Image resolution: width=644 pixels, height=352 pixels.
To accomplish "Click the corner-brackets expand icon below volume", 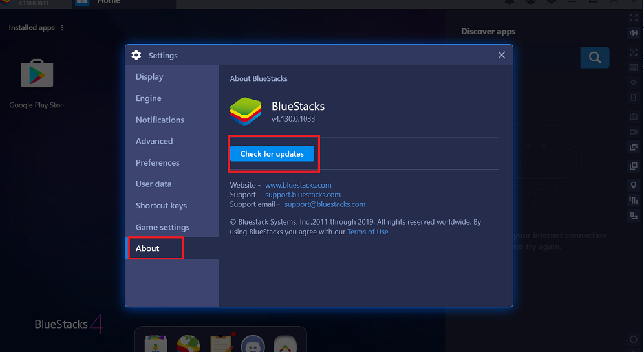I will tap(633, 52).
